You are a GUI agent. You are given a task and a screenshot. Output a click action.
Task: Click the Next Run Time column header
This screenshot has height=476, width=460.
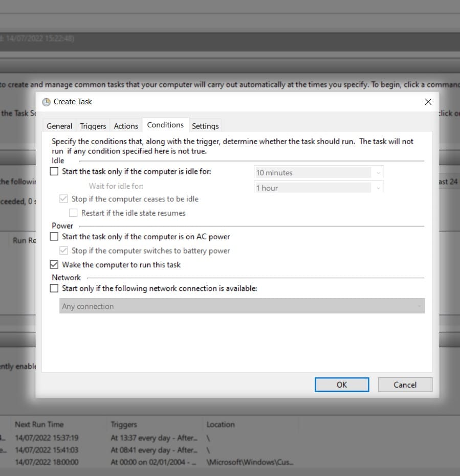[x=39, y=424]
